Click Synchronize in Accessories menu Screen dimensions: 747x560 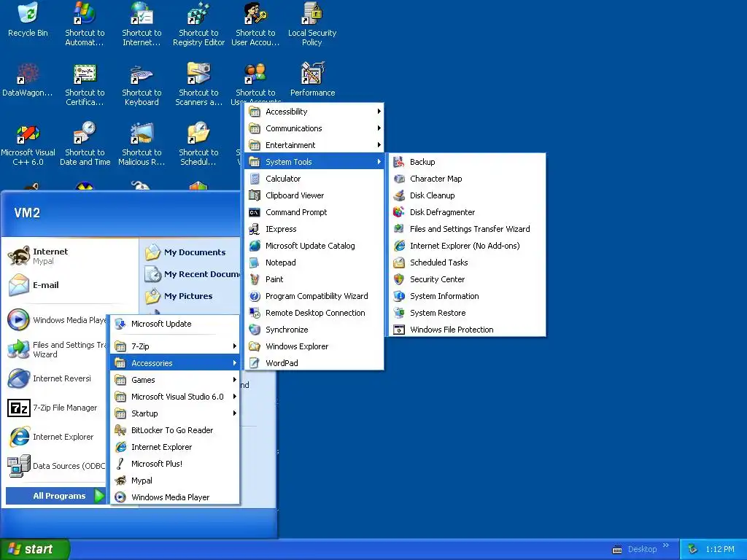(x=314, y=330)
